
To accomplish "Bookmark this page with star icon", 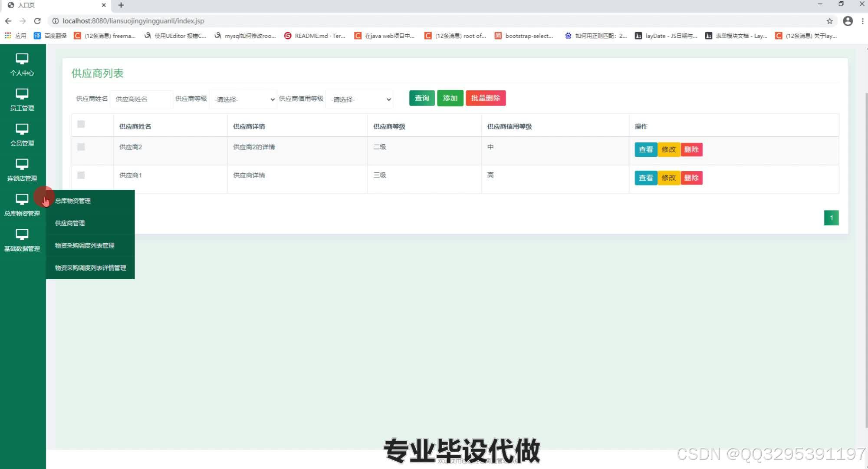I will [829, 21].
